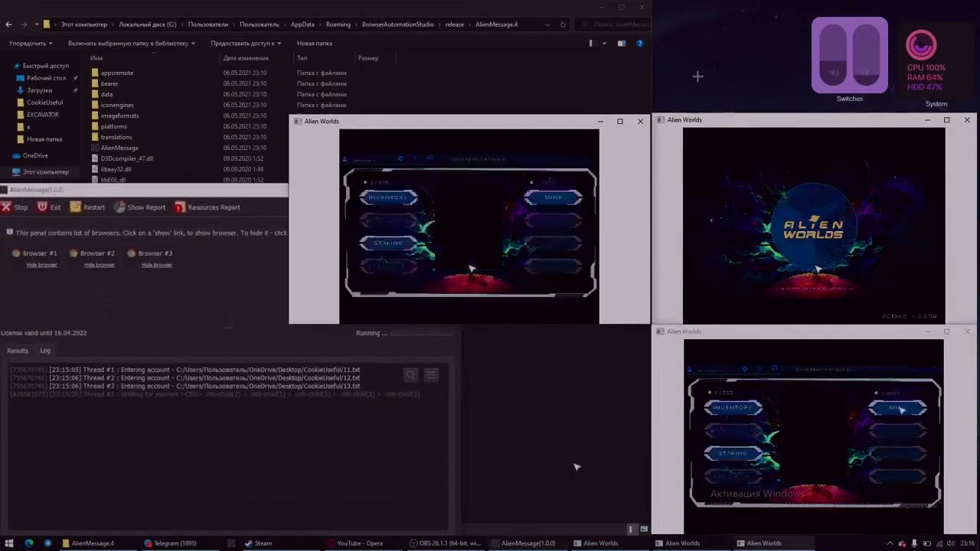The width and height of the screenshot is (980, 551).
Task: Click the Explorer forward arrow
Action: click(x=23, y=24)
